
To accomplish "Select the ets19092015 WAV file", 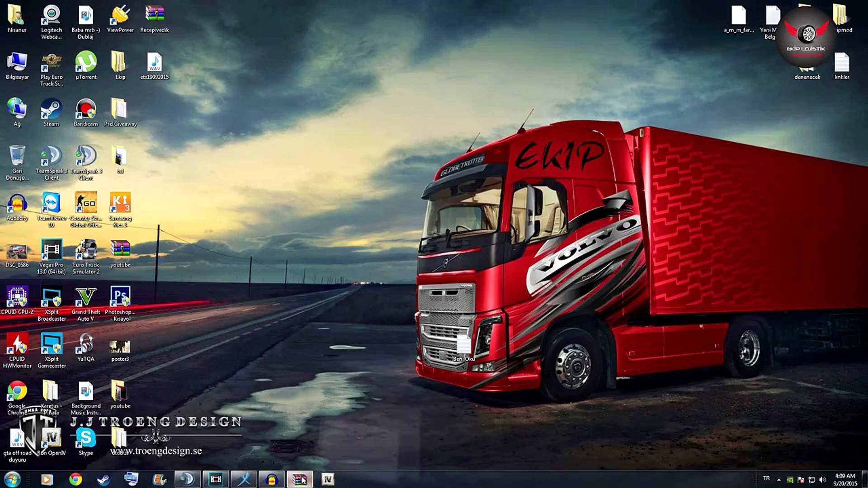I will [x=154, y=66].
